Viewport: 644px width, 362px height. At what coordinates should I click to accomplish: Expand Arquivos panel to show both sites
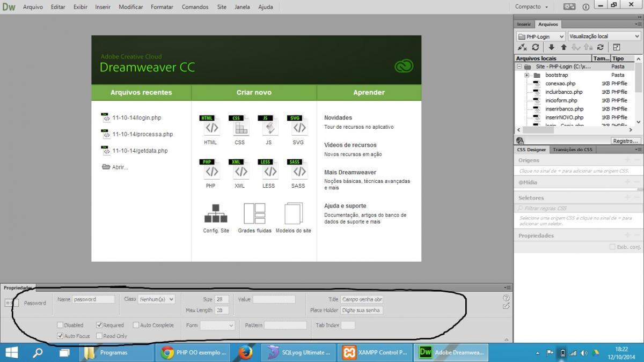coord(617,47)
